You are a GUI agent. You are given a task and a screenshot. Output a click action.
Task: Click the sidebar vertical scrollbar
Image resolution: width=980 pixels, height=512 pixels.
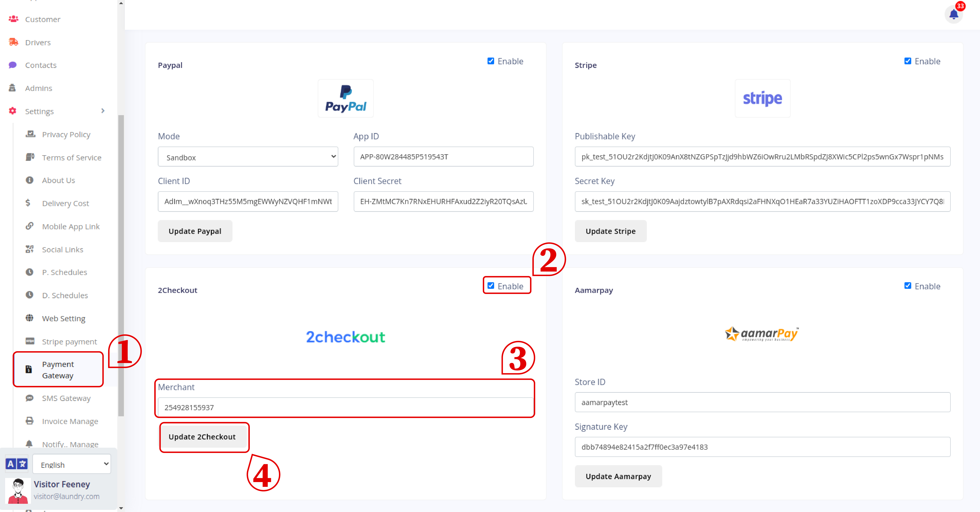[121, 265]
